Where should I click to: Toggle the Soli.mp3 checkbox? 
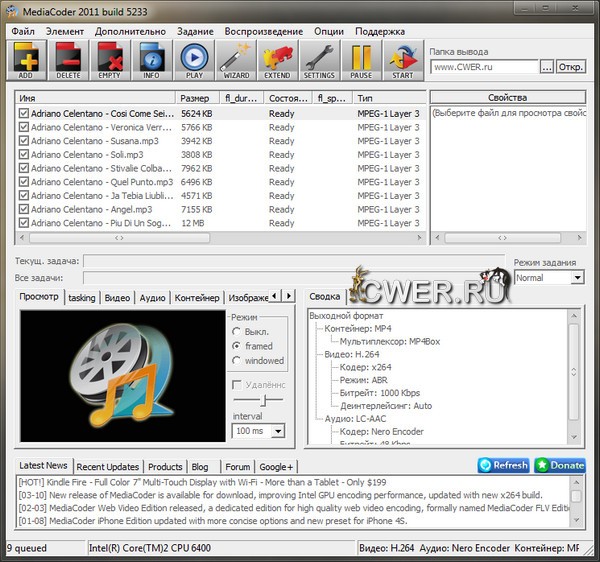24,155
